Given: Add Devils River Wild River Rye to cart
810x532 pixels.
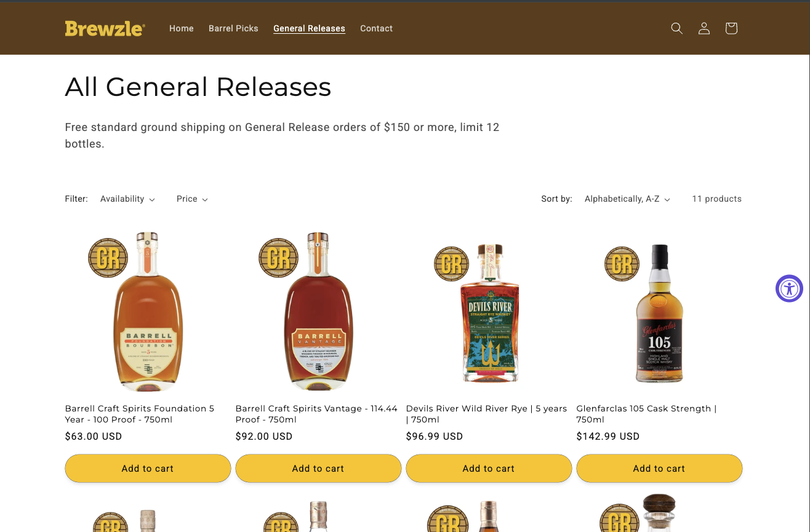Looking at the screenshot, I should [x=489, y=469].
